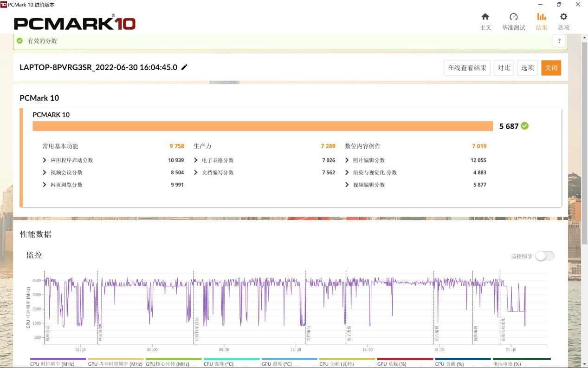588x368 pixels.
Task: Click the results (结果) bar chart icon
Action: coord(541,17)
